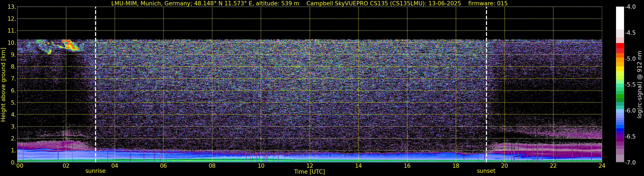Image resolution: width=644 pixels, height=176 pixels.
Task: Click the white sunrise dashed line marker
Action: (x=95, y=85)
